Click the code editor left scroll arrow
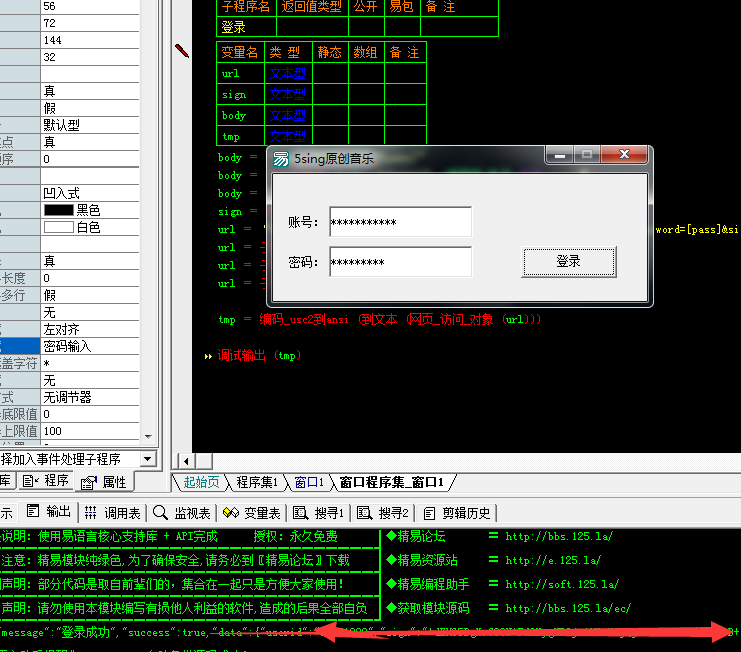This screenshot has height=652, width=741. 186,461
